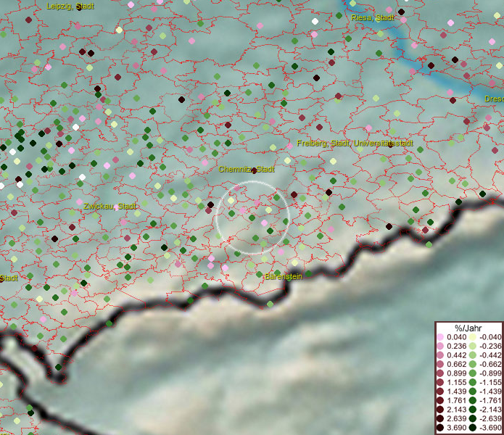This screenshot has width=504, height=435.
Task: Click the %/Jahr legend title
Action: 468,328
